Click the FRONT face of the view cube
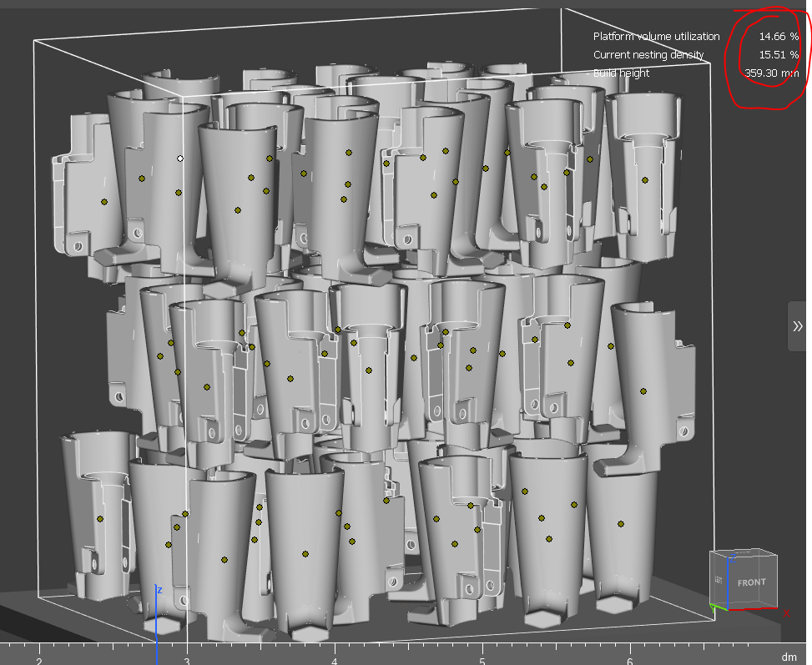Screen dimensions: 812x665 point(751,582)
